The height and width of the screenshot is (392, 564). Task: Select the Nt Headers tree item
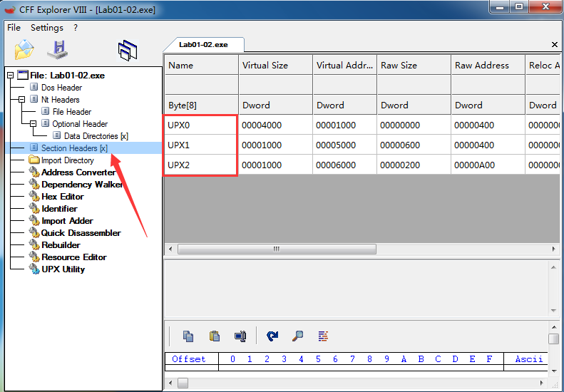coord(61,100)
